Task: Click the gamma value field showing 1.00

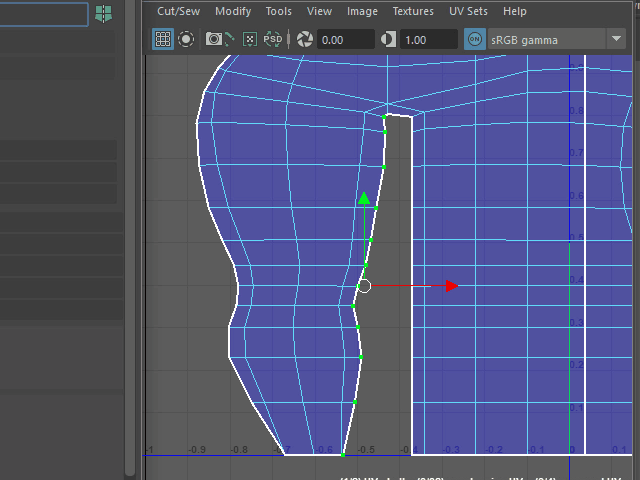Action: [x=428, y=40]
